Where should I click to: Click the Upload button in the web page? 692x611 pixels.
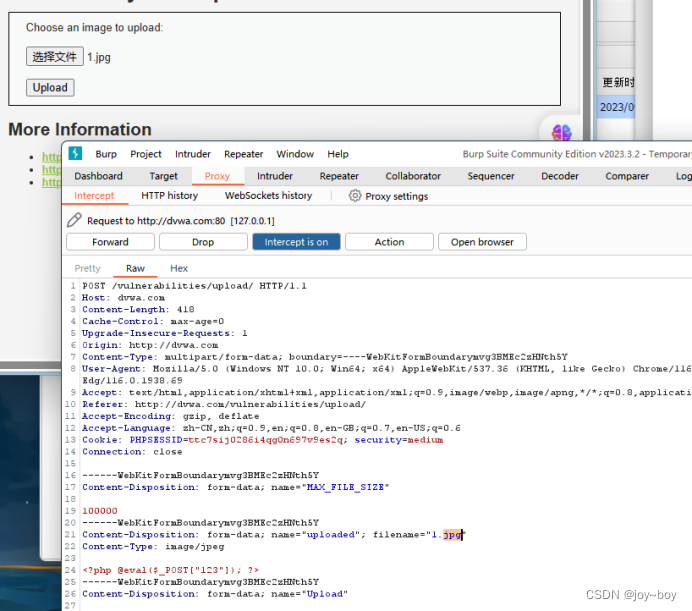click(50, 87)
